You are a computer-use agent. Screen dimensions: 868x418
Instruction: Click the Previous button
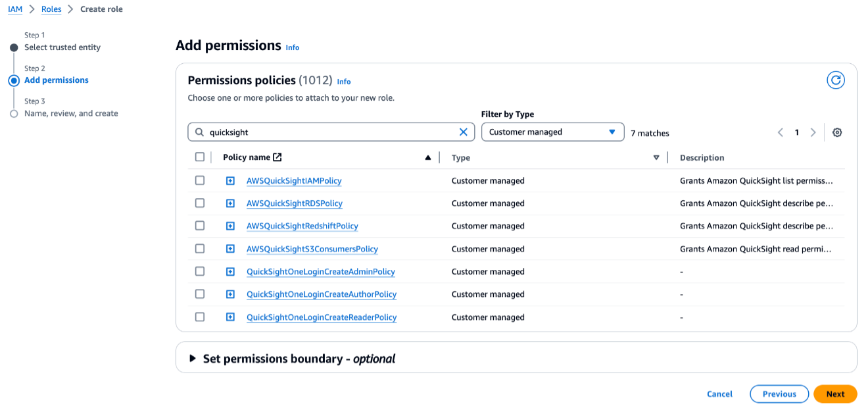(779, 394)
